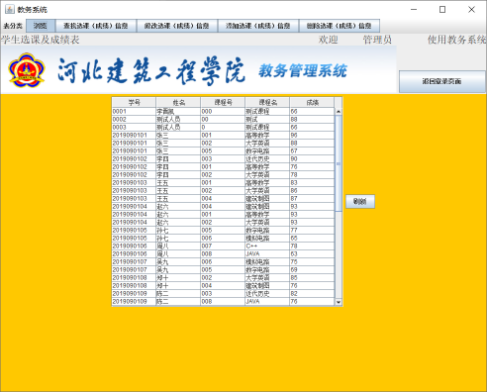Click the 学号 column header
The height and width of the screenshot is (392, 488).
click(134, 102)
